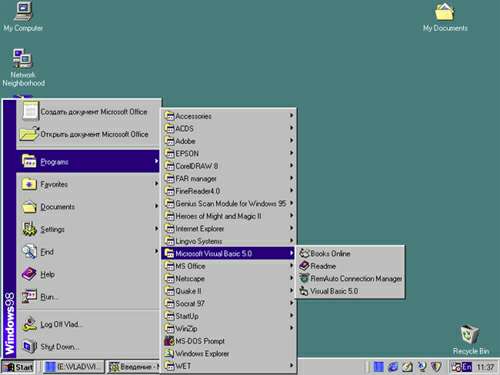
Task: Expand the Accessories submenu arrow
Action: [291, 115]
